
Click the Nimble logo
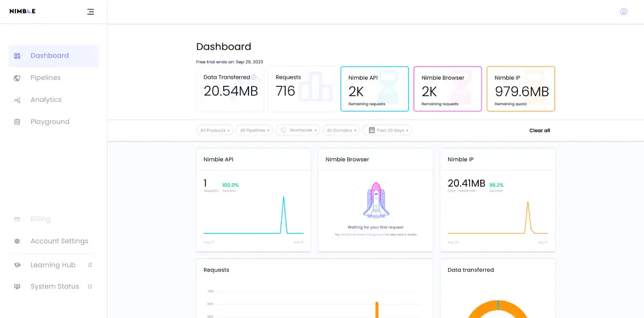[x=23, y=11]
